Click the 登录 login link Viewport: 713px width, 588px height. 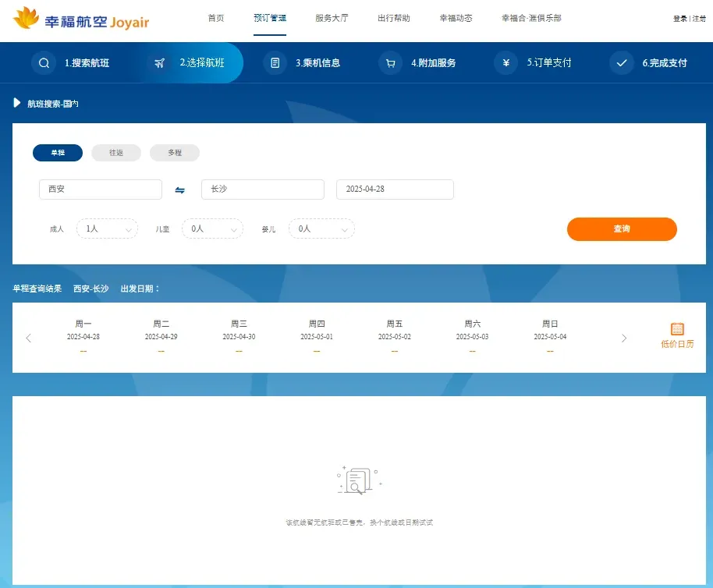pos(679,19)
